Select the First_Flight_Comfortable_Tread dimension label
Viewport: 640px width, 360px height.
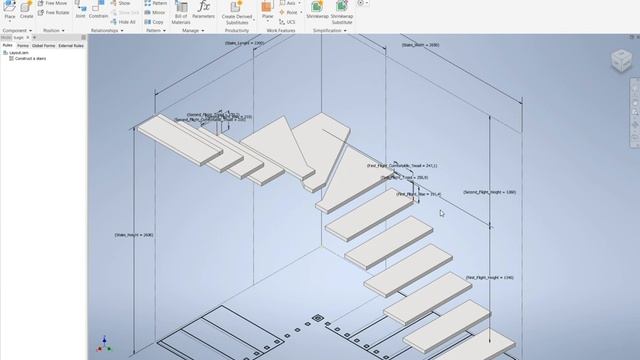coord(402,166)
